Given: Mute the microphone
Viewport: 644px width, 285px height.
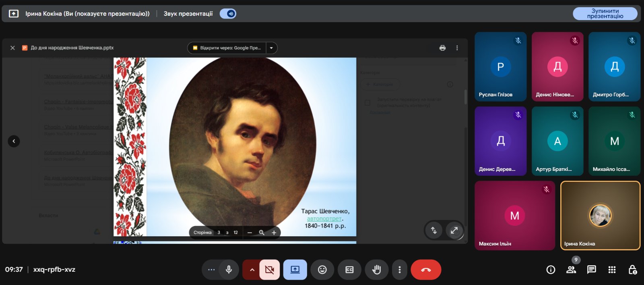Looking at the screenshot, I should tap(229, 270).
